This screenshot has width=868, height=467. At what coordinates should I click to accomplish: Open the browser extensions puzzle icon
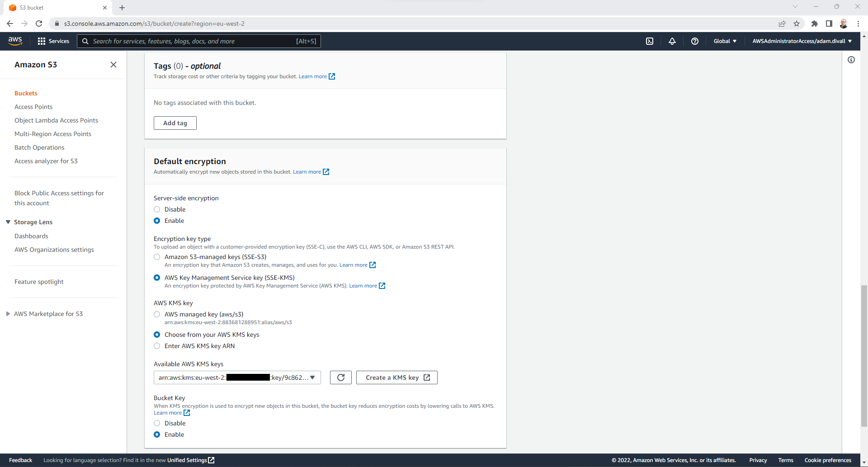tap(815, 24)
